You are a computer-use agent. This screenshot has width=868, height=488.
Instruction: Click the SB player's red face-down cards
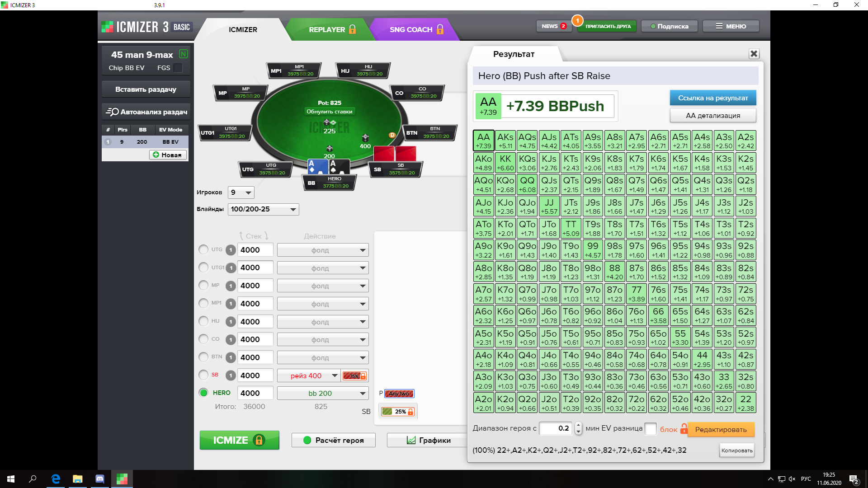[x=395, y=153]
